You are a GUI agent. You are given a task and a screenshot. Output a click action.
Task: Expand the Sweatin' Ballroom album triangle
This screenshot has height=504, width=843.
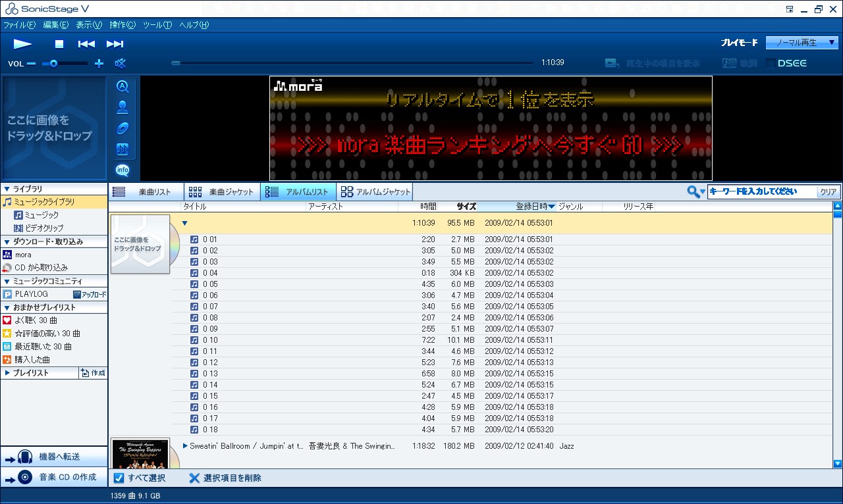pos(185,446)
